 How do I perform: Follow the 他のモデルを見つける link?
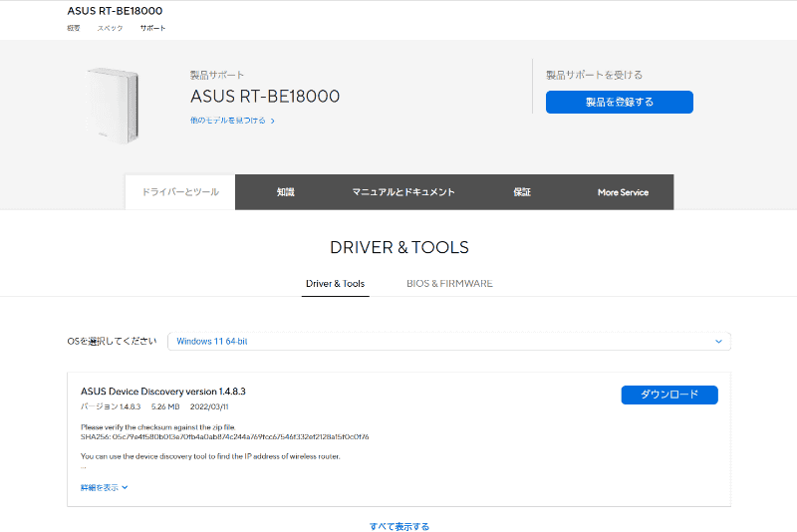[232, 121]
